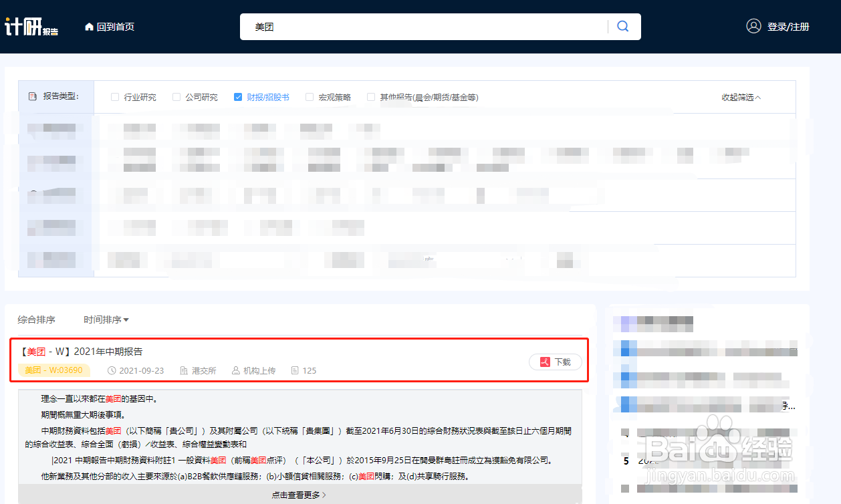
Task: Check the 行业研究 checkbox
Action: point(115,97)
